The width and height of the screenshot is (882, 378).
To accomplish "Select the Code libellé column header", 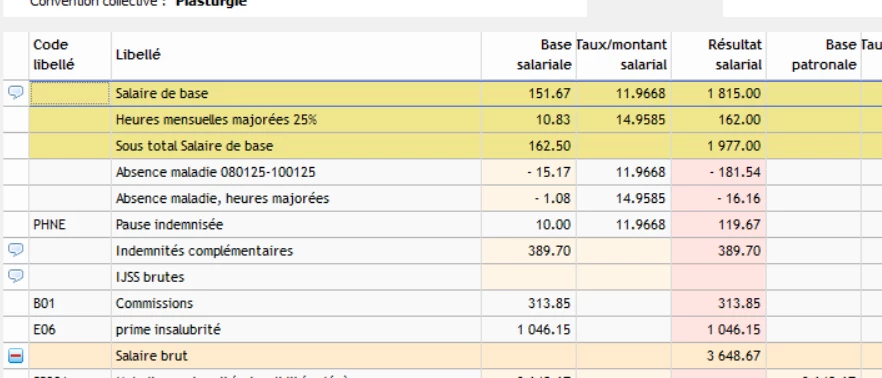I will coord(70,55).
